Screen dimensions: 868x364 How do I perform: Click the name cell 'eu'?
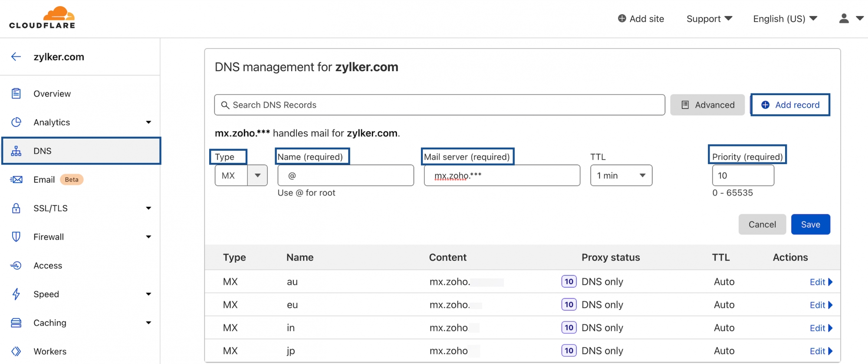click(292, 305)
